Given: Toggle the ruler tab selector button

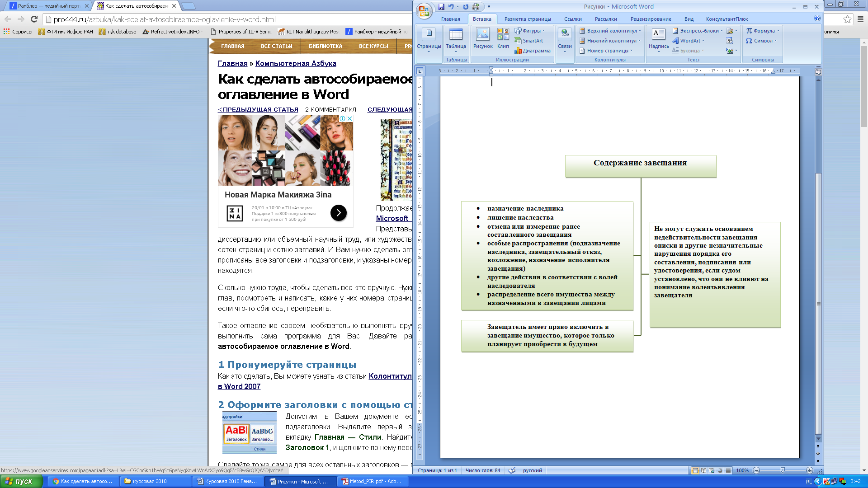Looking at the screenshot, I should pyautogui.click(x=420, y=71).
